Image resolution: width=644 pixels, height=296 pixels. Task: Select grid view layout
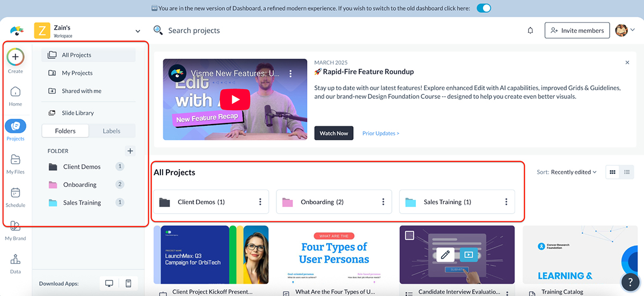click(612, 172)
